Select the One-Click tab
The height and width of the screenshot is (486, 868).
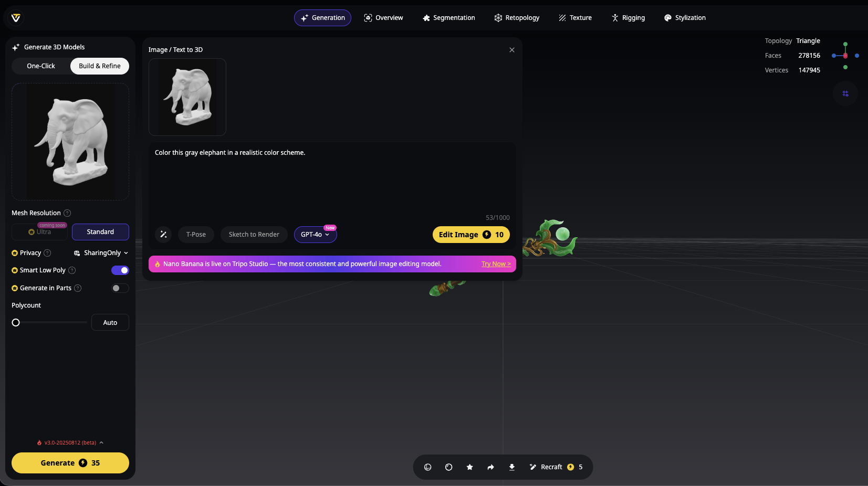coord(41,66)
